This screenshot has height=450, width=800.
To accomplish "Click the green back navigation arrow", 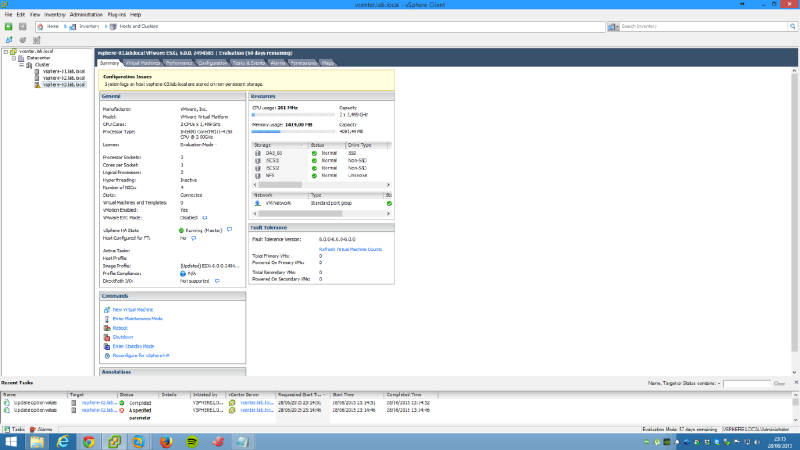I will pyautogui.click(x=8, y=27).
